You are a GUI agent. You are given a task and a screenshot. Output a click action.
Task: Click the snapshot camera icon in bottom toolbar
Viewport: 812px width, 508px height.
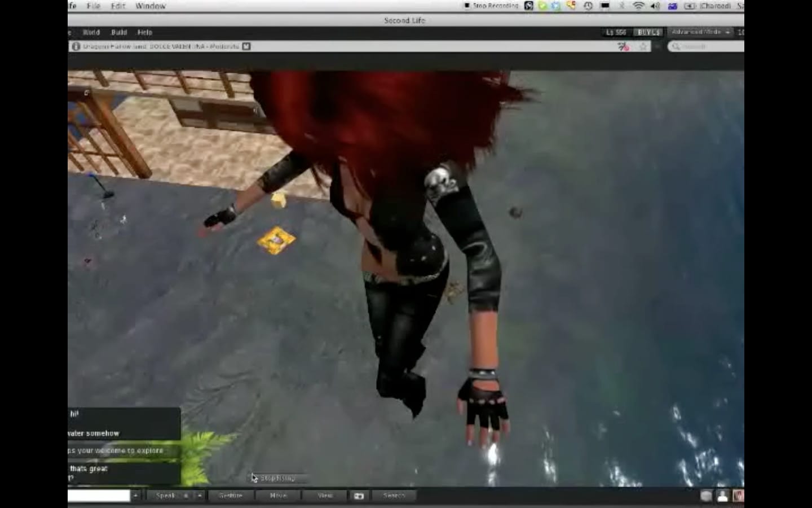click(359, 496)
